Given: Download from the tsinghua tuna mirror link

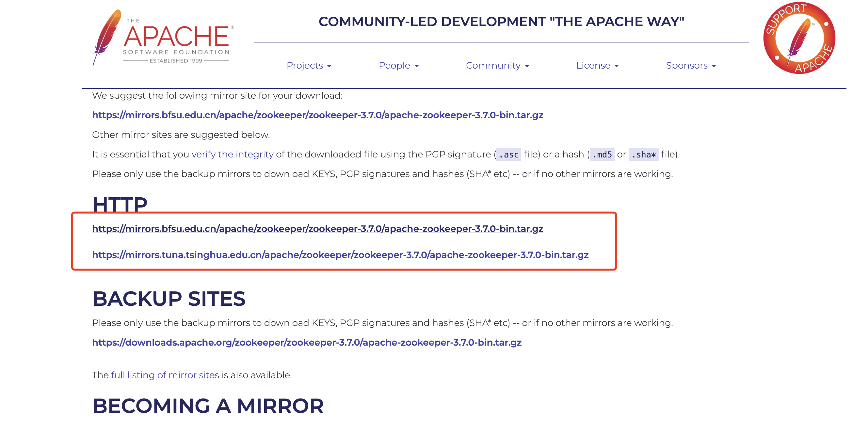Looking at the screenshot, I should [340, 255].
